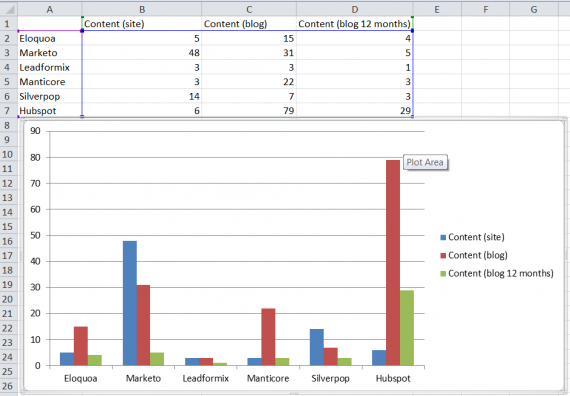
Task: Click the red Manticore bar
Action: (268, 337)
